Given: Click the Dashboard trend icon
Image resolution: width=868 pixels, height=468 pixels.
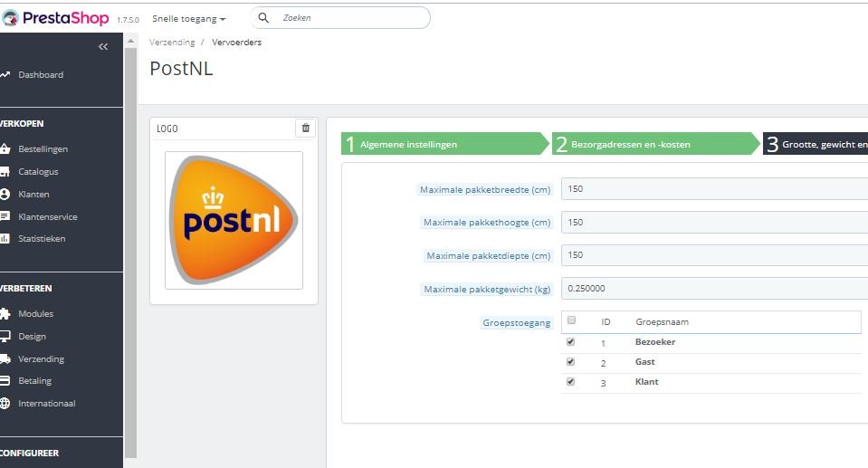Looking at the screenshot, I should (x=5, y=74).
